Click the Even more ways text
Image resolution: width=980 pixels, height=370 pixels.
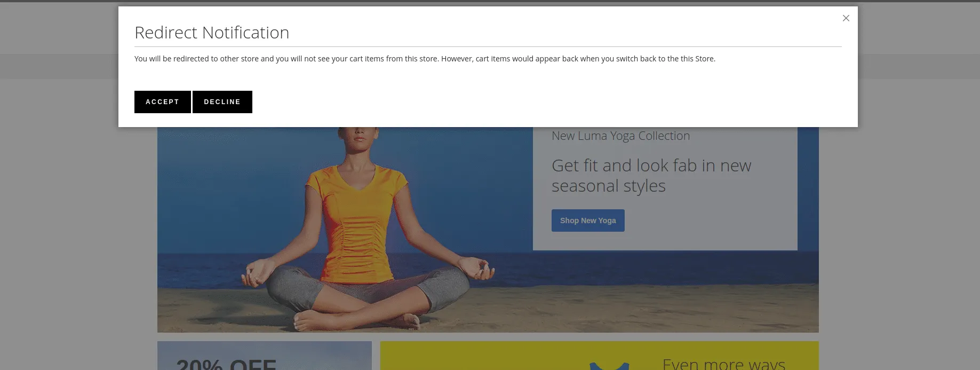(723, 364)
